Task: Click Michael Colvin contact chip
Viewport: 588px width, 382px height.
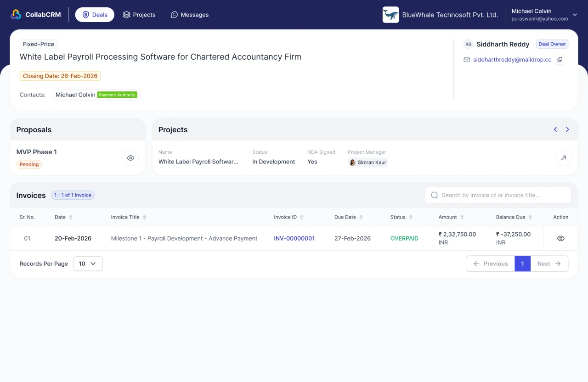Action: pyautogui.click(x=96, y=95)
